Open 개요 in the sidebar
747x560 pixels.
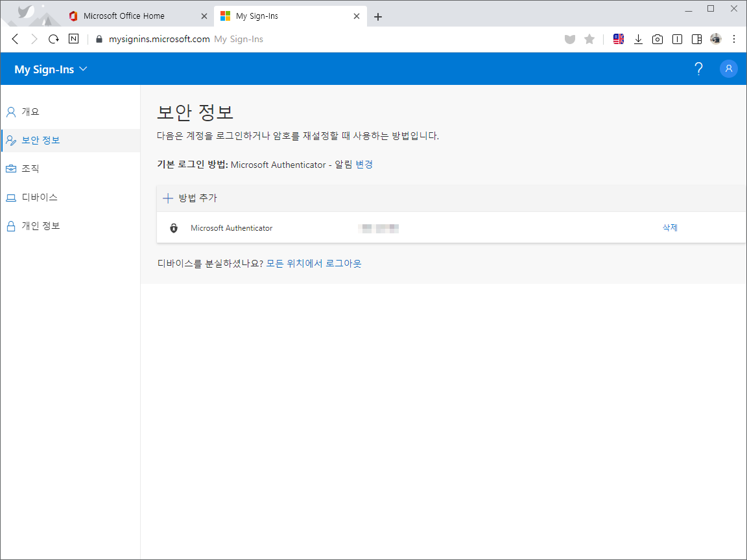pos(71,112)
